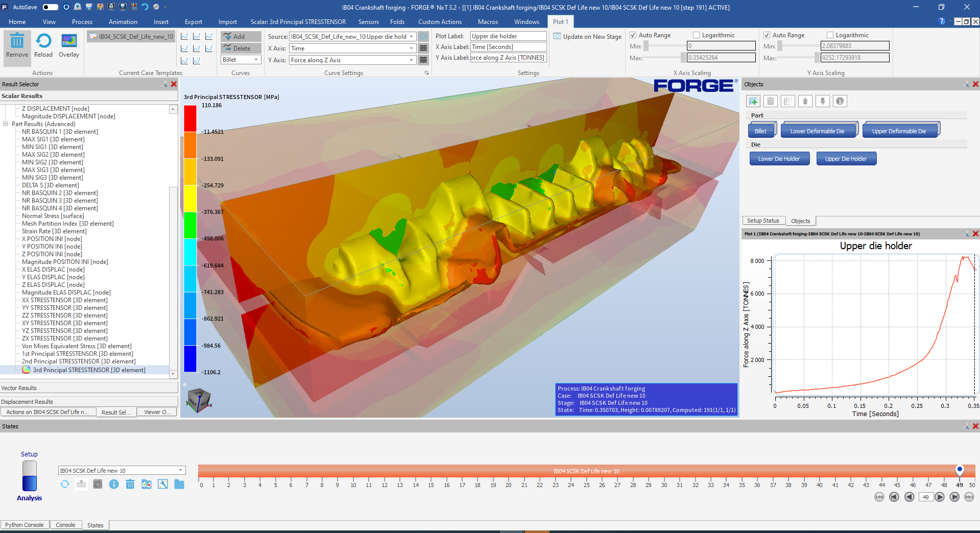Click the blue folder icon in States panel
This screenshot has height=533, width=980.
[179, 484]
